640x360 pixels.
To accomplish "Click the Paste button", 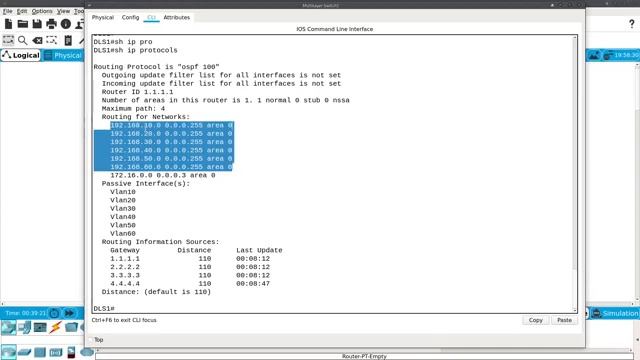I will (x=564, y=320).
